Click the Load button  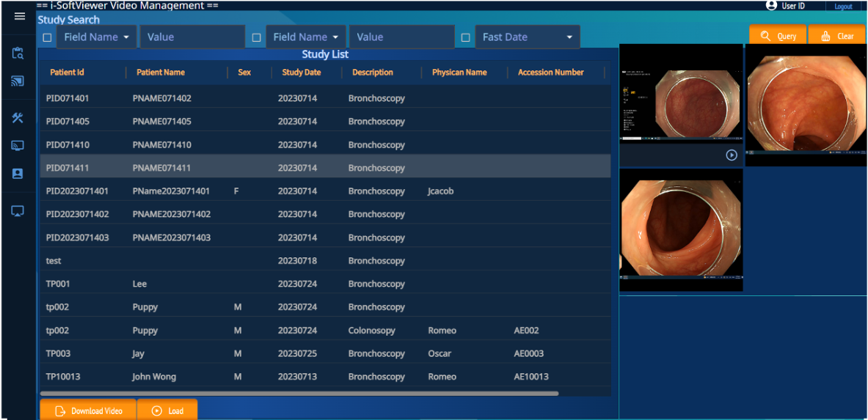pos(167,410)
